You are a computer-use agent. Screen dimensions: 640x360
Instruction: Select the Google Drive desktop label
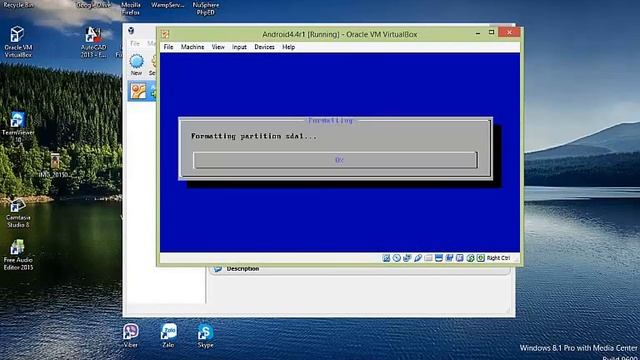point(93,5)
